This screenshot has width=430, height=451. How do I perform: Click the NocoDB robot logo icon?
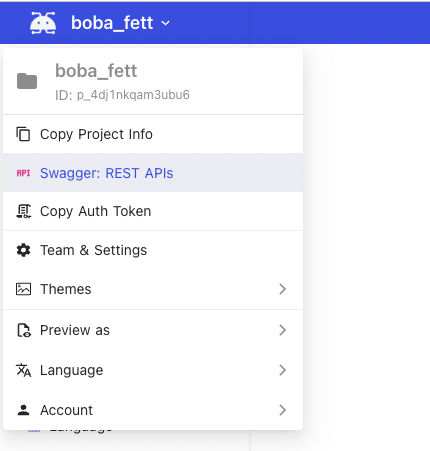(43, 23)
